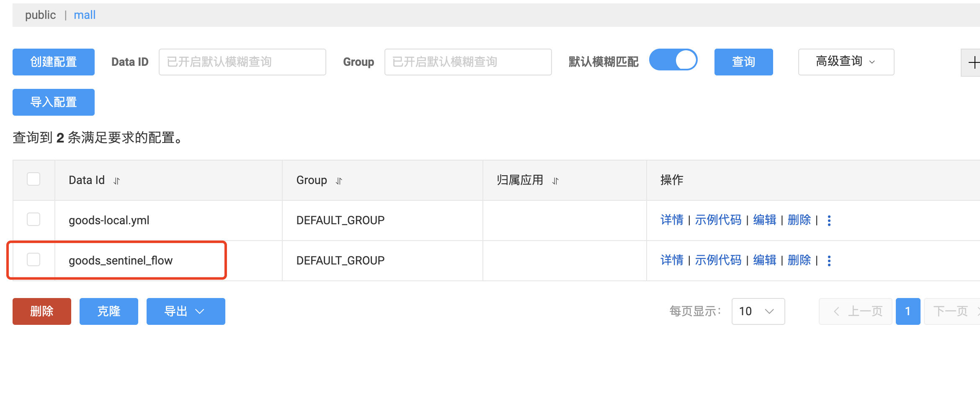Click the red 删除 batch delete button
The height and width of the screenshot is (420, 980).
pos(42,311)
